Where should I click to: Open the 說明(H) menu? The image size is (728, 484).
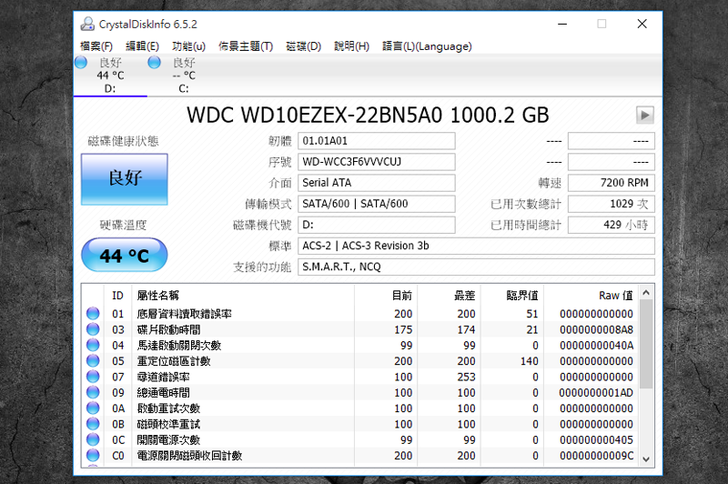point(351,46)
